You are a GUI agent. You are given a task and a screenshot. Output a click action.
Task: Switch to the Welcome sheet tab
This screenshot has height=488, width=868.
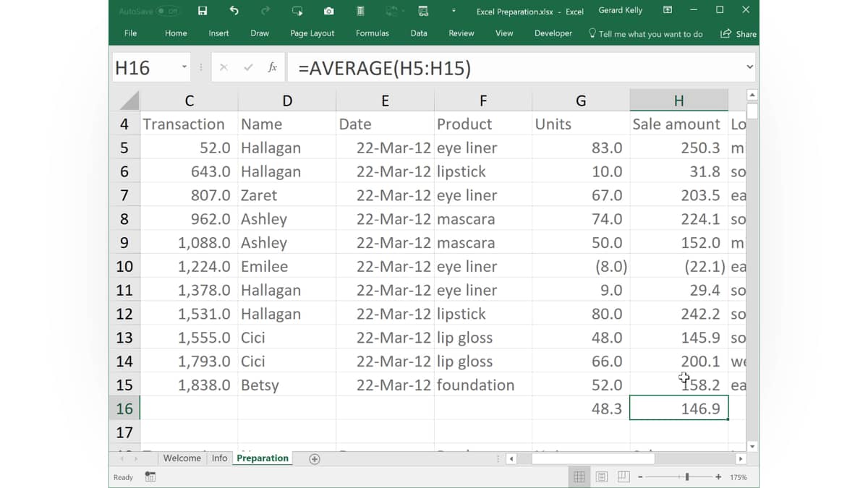[182, 458]
